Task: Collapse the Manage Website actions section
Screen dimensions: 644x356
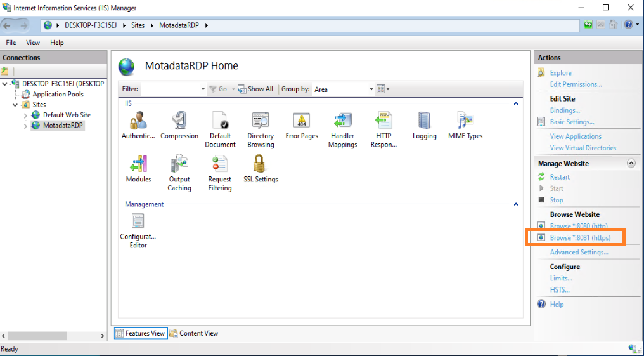Action: pyautogui.click(x=631, y=164)
